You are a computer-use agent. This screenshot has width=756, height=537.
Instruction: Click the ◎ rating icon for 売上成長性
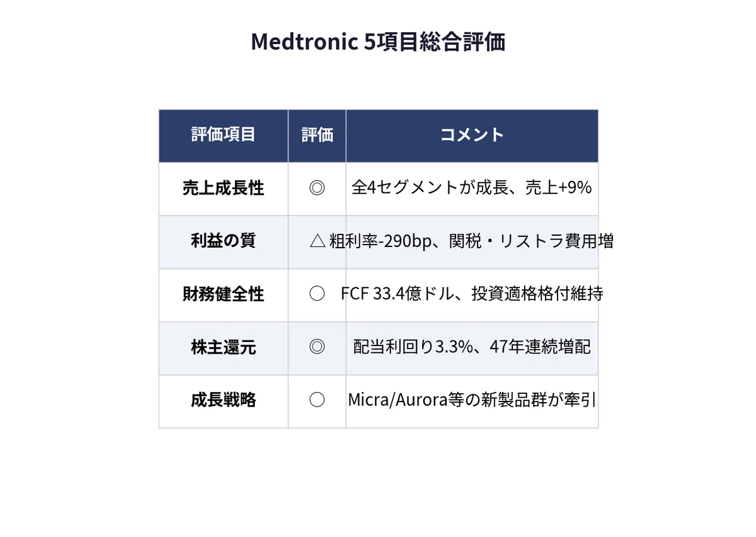(317, 188)
